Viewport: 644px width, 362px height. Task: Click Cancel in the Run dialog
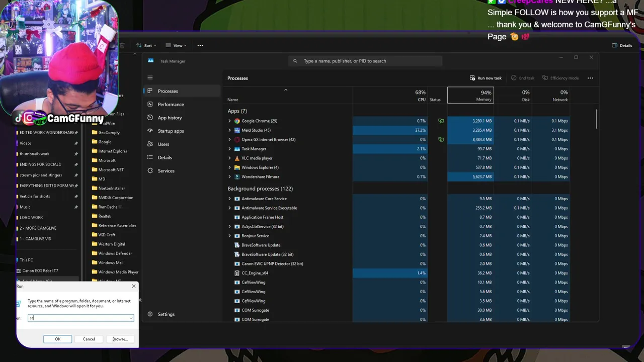click(89, 339)
